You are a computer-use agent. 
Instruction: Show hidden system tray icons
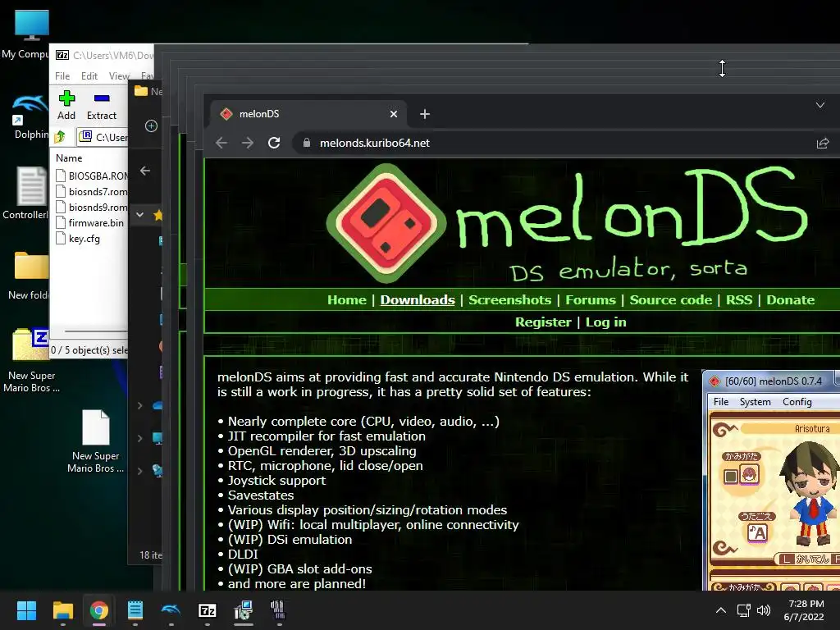click(x=721, y=610)
